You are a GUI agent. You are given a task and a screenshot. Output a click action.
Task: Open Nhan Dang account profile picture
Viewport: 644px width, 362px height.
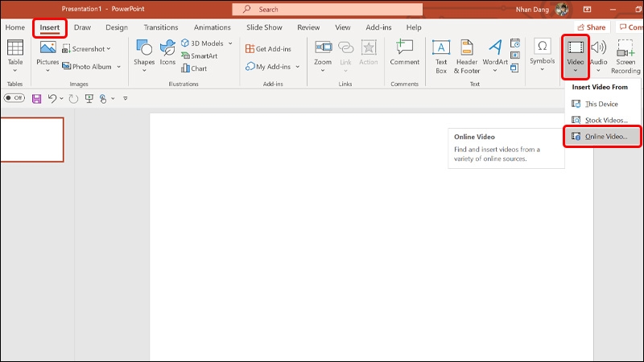point(561,9)
